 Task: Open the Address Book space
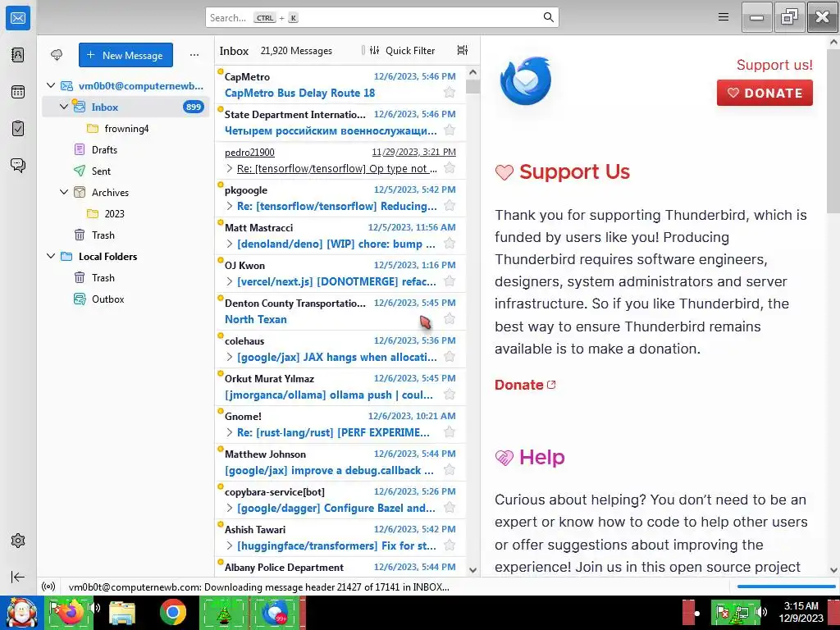[x=18, y=55]
